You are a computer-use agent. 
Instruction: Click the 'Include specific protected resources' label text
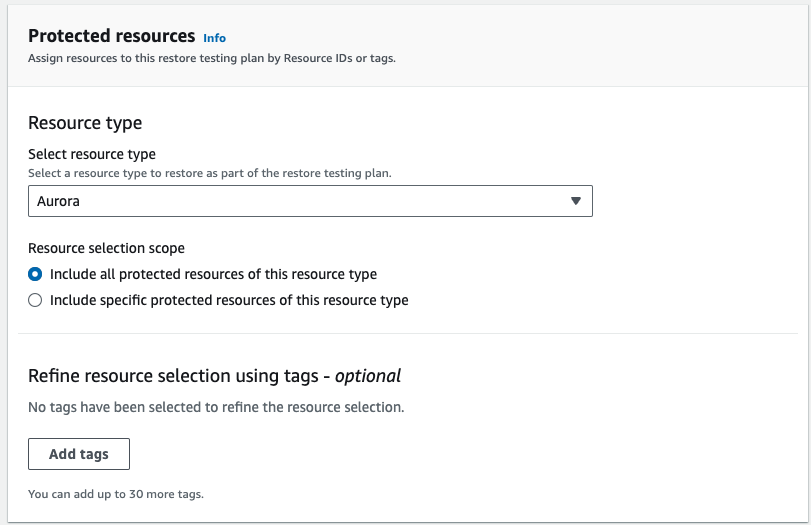click(229, 300)
